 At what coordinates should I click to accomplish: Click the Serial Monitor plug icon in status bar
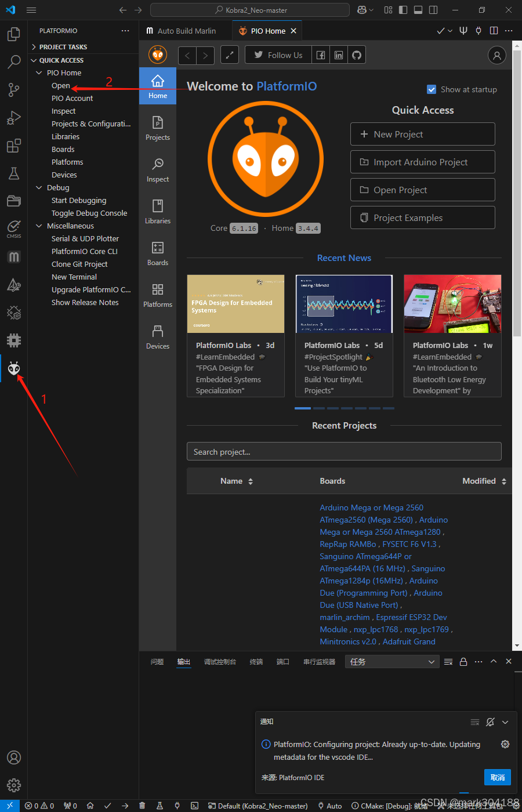click(x=177, y=806)
